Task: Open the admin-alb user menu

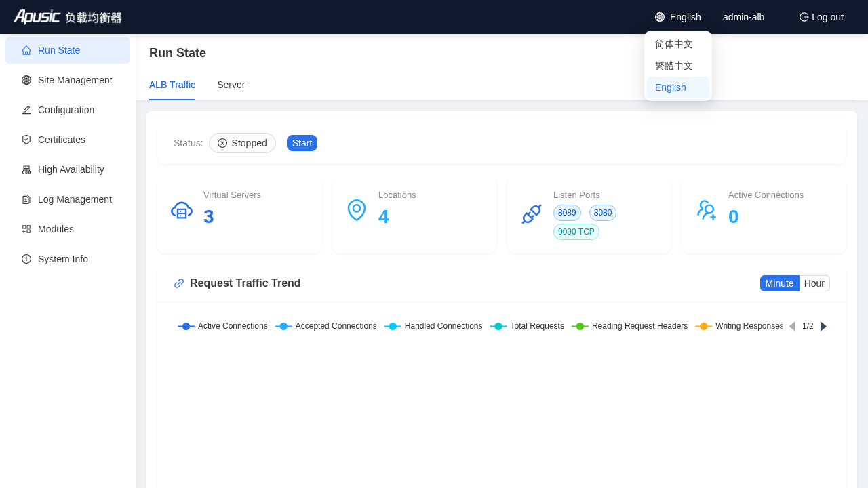Action: pyautogui.click(x=743, y=17)
